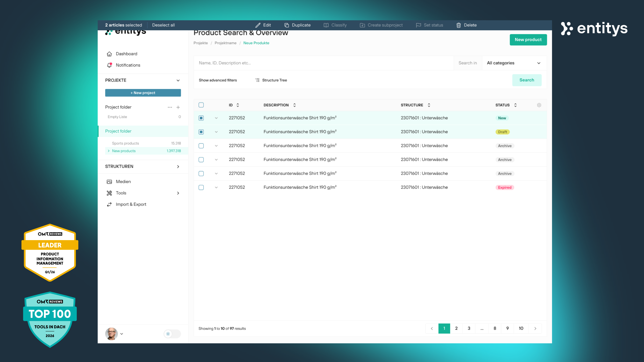Click the Duplicate icon in action bar

coord(286,25)
